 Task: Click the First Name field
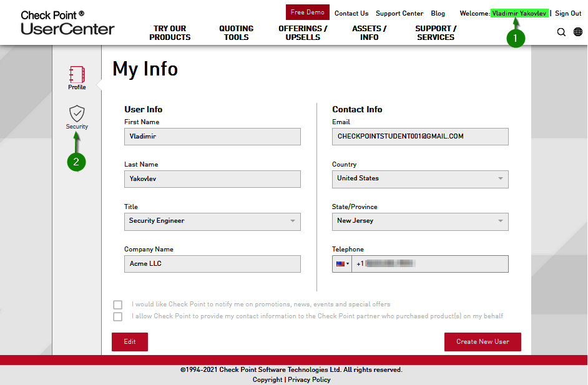pyautogui.click(x=212, y=137)
